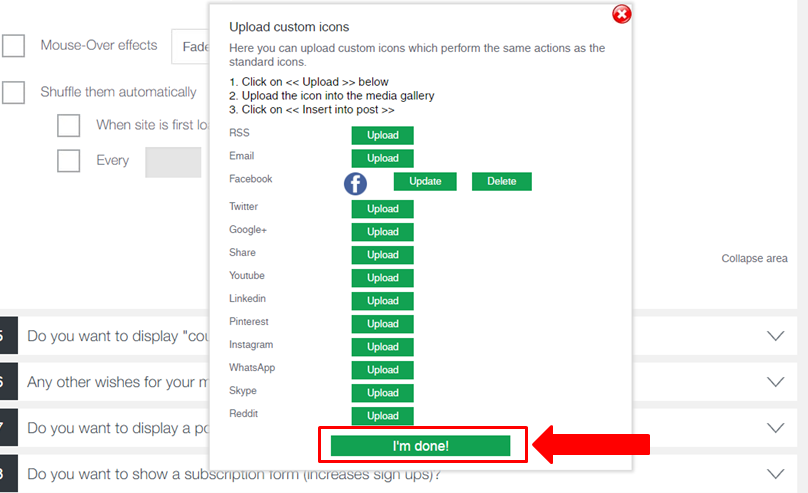
Task: Upload a custom Youtube icon
Action: coord(382,278)
